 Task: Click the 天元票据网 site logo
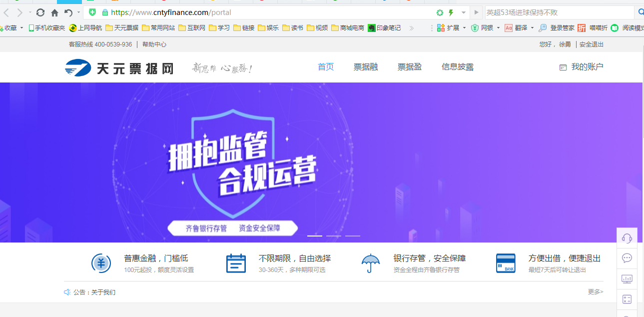click(119, 67)
